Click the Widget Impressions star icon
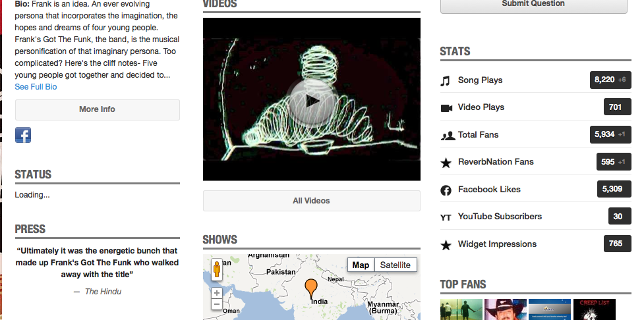This screenshot has width=644, height=320. [446, 245]
